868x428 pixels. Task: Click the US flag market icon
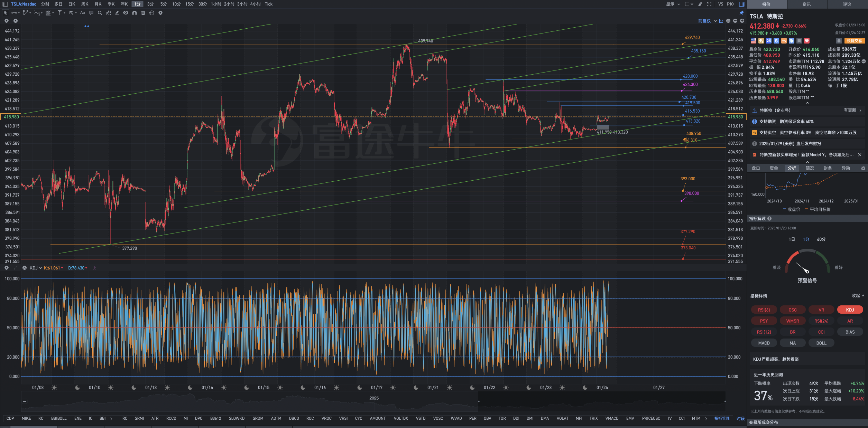(754, 41)
